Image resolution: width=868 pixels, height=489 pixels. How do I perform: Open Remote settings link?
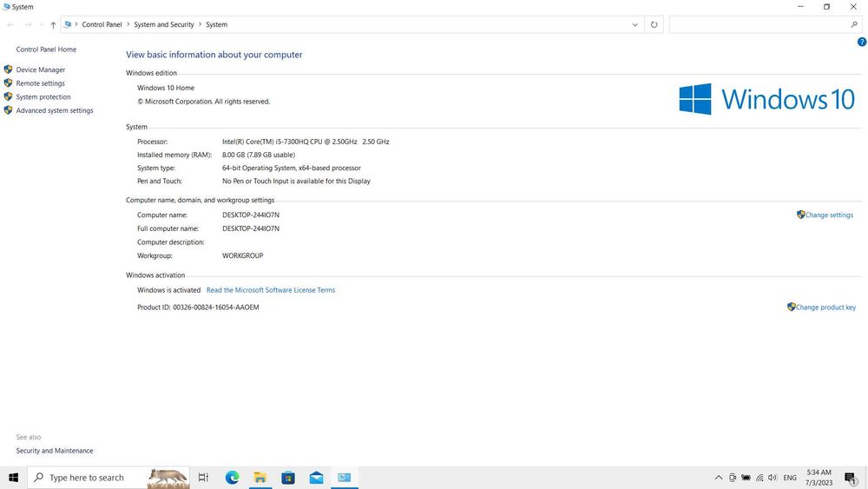point(41,83)
